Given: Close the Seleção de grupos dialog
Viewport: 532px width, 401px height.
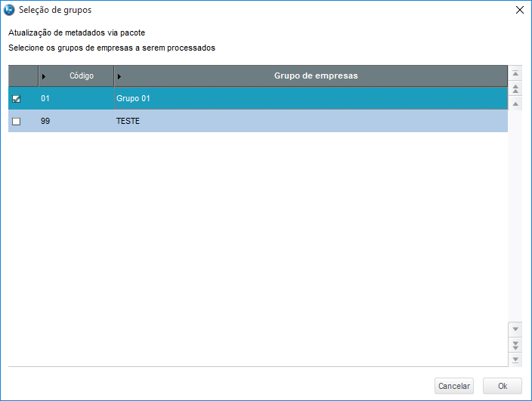Looking at the screenshot, I should click(519, 10).
